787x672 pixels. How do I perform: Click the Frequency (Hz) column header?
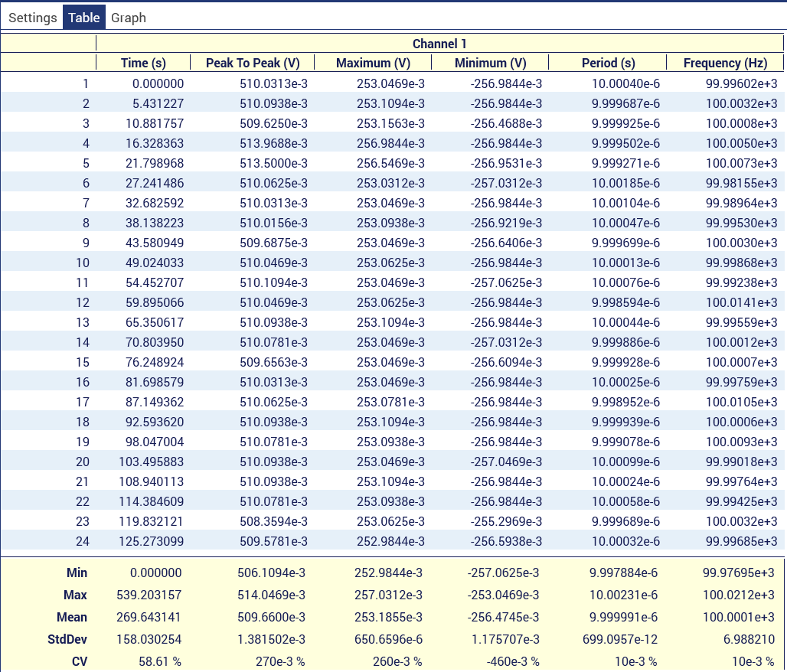point(725,64)
